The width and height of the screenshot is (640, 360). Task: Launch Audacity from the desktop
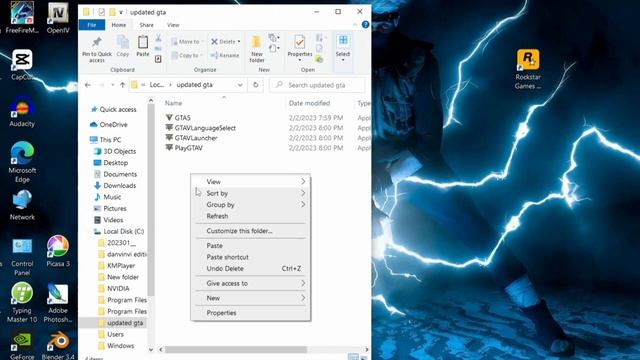22,111
